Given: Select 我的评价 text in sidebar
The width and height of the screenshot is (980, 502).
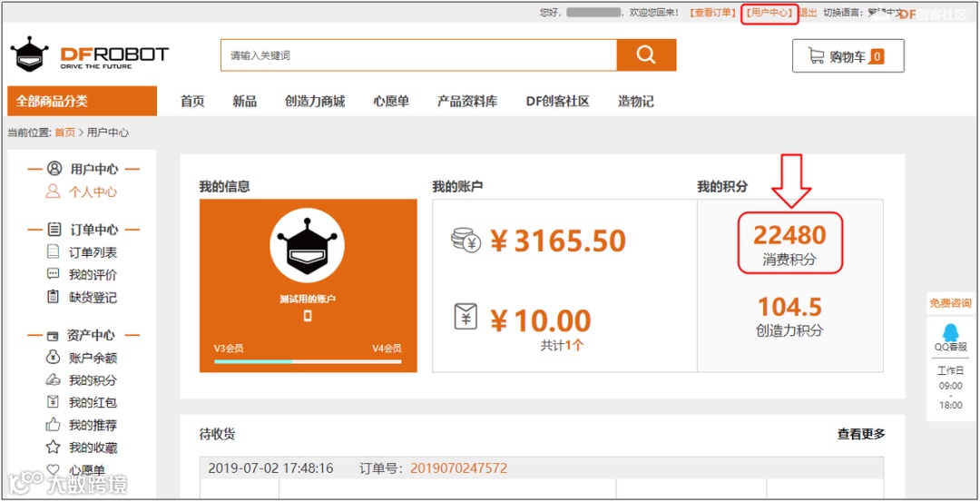Looking at the screenshot, I should point(93,275).
